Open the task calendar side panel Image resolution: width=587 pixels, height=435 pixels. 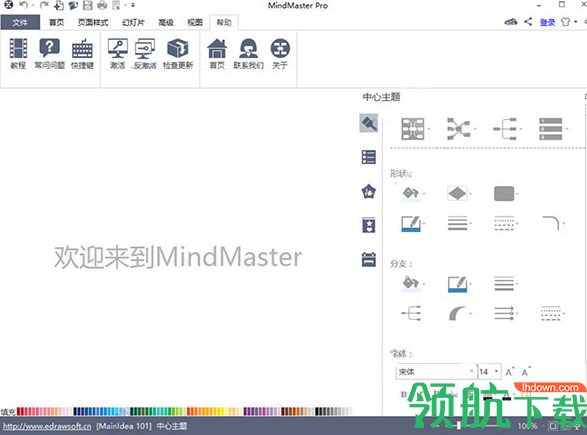(x=369, y=259)
